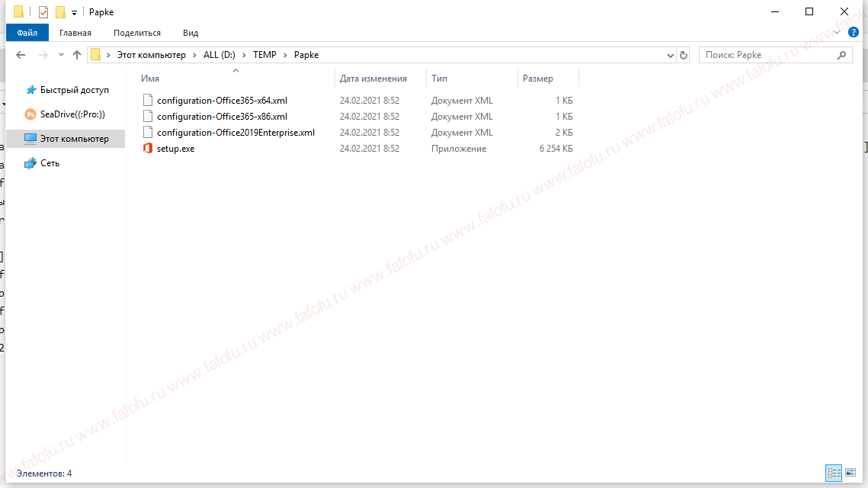Click the Этот компьютер monitor icon
Image resolution: width=868 pixels, height=488 pixels.
[30, 139]
